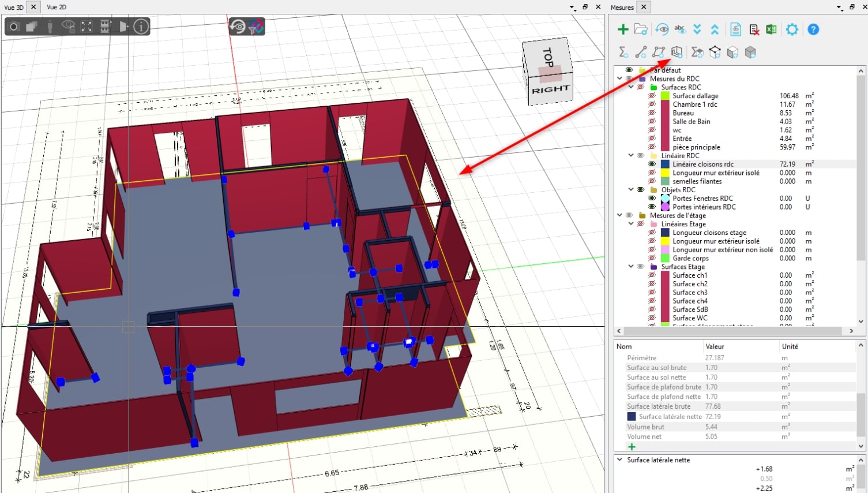Viewport: 868px width, 493px height.
Task: Click the fit-to-view expand arrows icon
Action: (x=87, y=27)
